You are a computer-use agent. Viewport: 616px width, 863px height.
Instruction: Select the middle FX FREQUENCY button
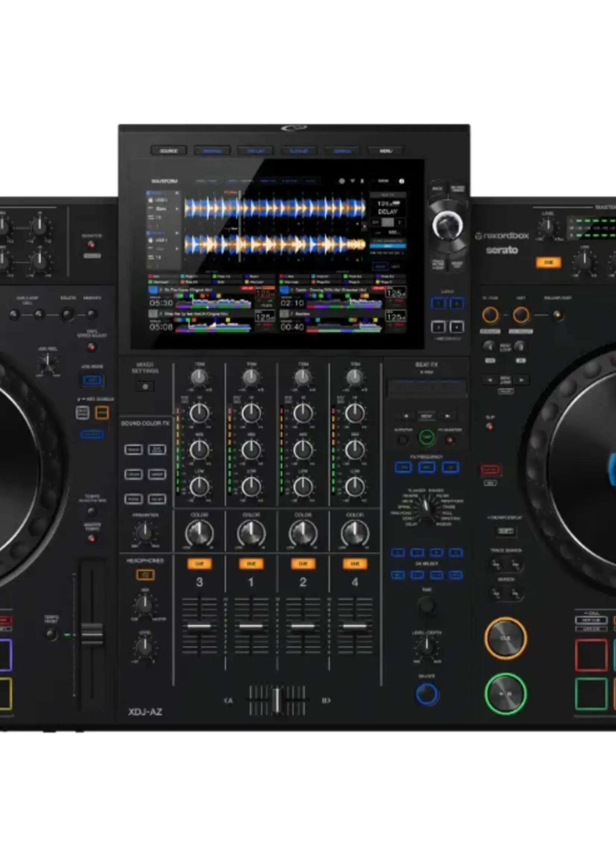click(x=426, y=468)
